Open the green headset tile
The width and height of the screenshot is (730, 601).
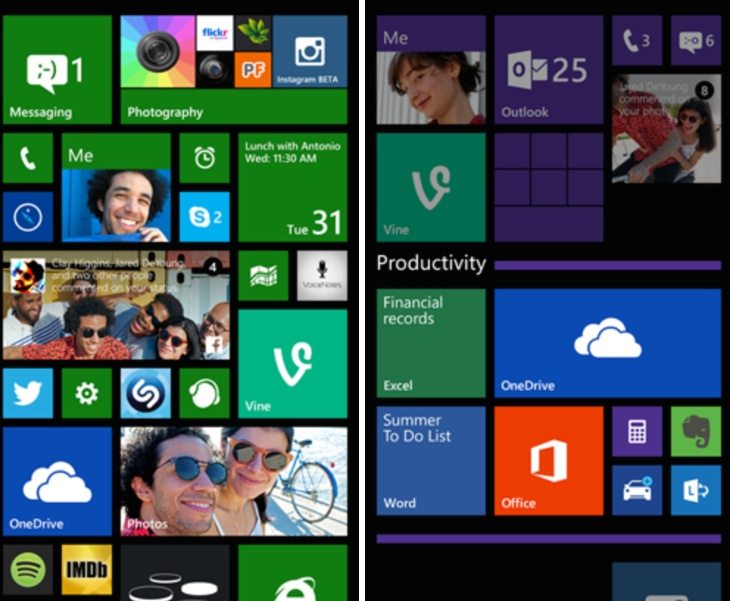(x=204, y=393)
